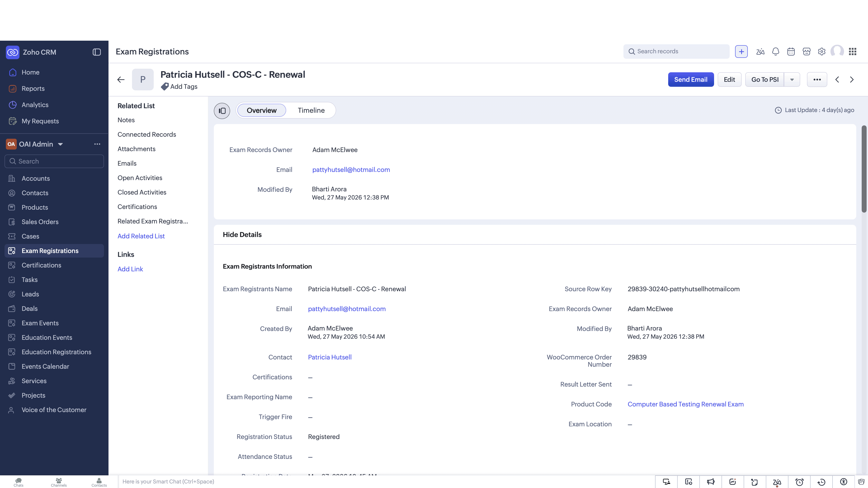Click Add Related List link
The width and height of the screenshot is (868, 488).
pyautogui.click(x=141, y=236)
